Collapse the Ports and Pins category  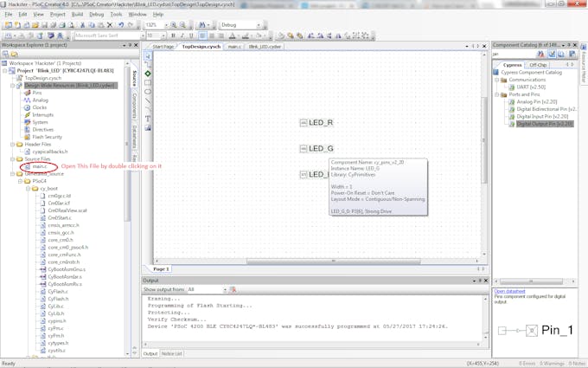point(503,94)
